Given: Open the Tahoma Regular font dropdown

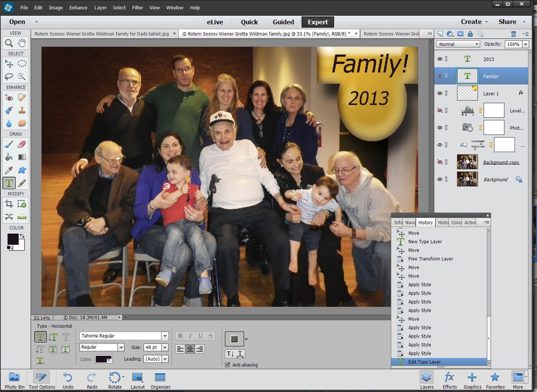Looking at the screenshot, I should coord(164,336).
